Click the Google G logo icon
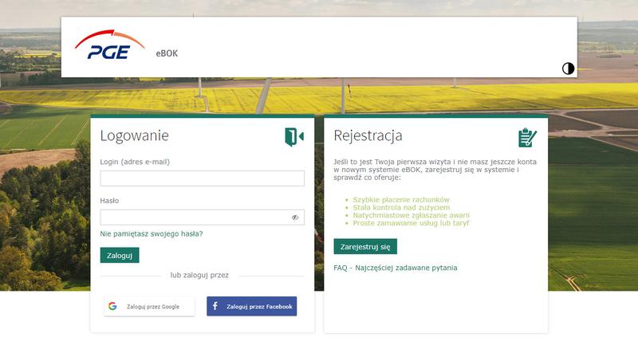The image size is (638, 364). click(112, 307)
